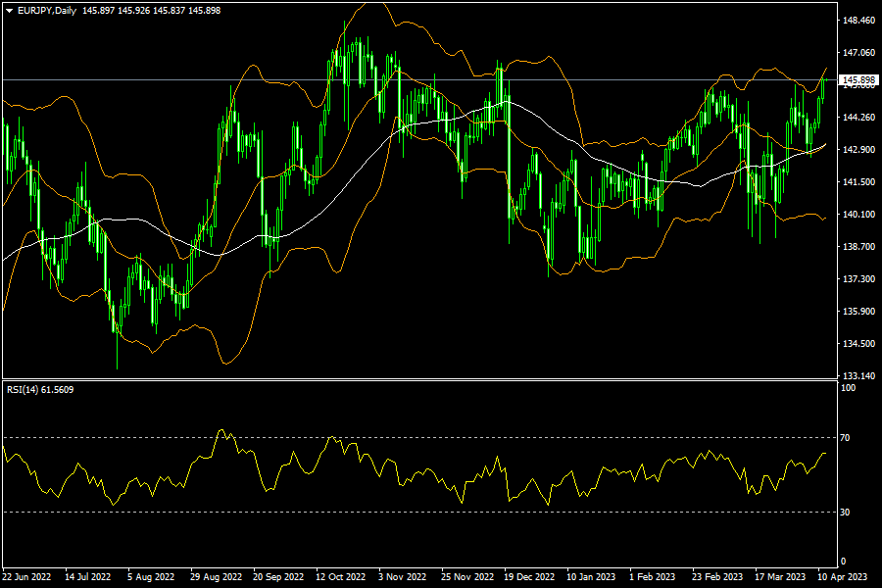Click the 135.900 price scale label
The height and width of the screenshot is (588, 882).
(x=858, y=312)
